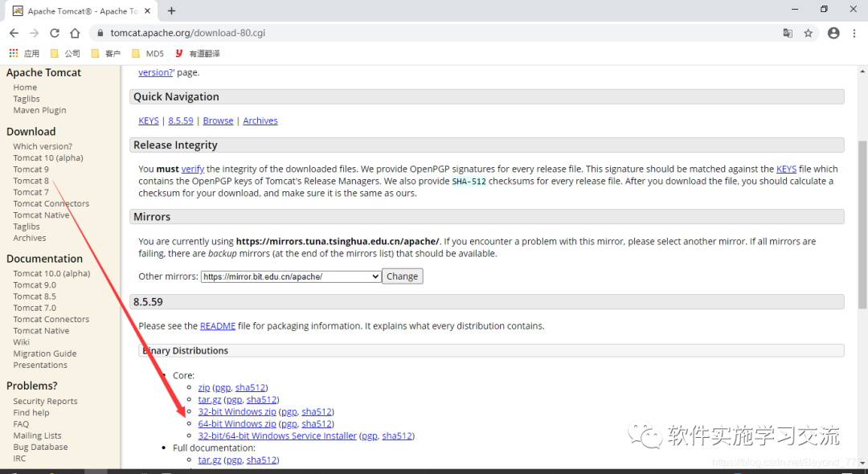Open the Other mirrors dropdown
The width and height of the screenshot is (868, 474).
coord(291,276)
